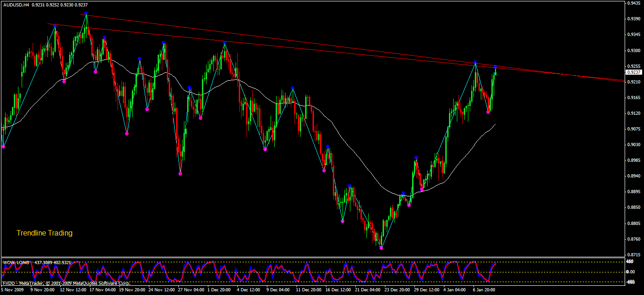Click the yellow "Trendline Trading" label

(x=44, y=233)
